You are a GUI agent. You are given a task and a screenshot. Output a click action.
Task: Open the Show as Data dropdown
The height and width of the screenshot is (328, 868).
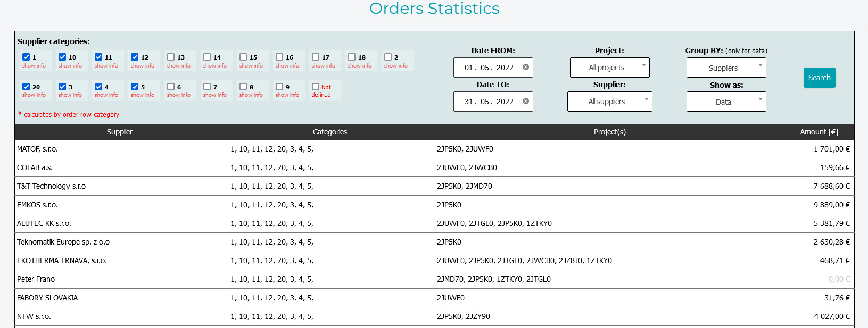[726, 102]
